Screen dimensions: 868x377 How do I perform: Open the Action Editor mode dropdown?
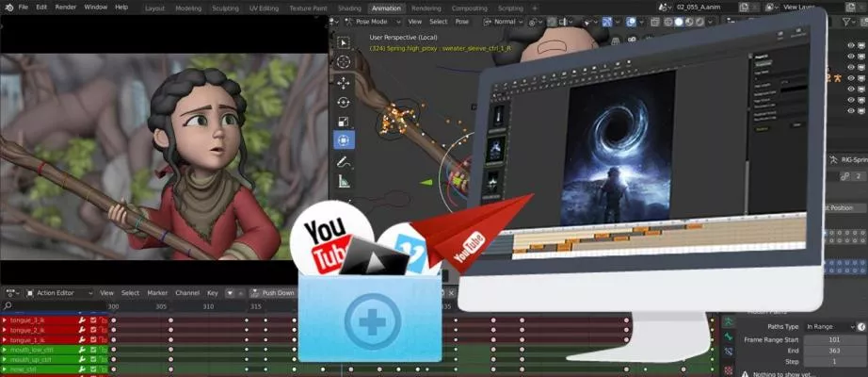point(60,293)
